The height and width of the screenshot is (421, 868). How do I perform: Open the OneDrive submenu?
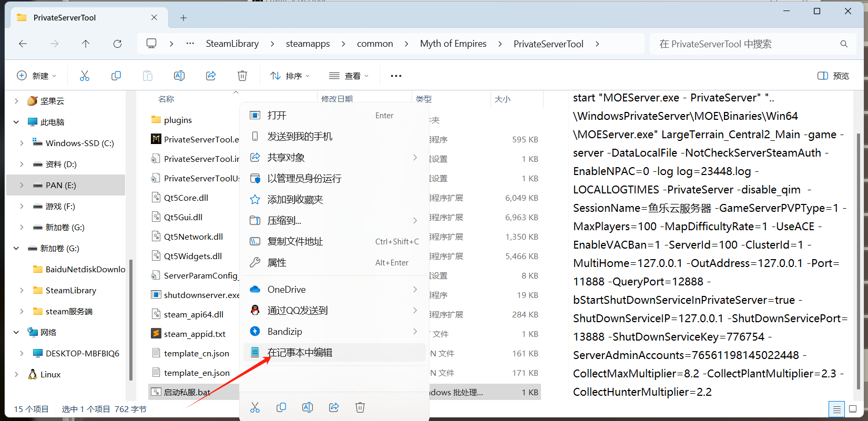point(334,290)
